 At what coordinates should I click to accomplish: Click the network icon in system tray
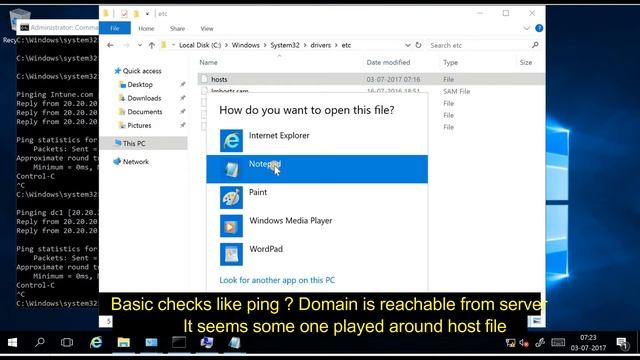(x=510, y=343)
